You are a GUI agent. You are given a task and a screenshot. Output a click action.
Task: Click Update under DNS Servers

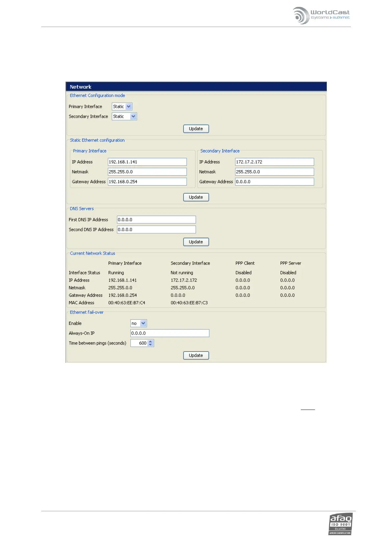coord(196,242)
